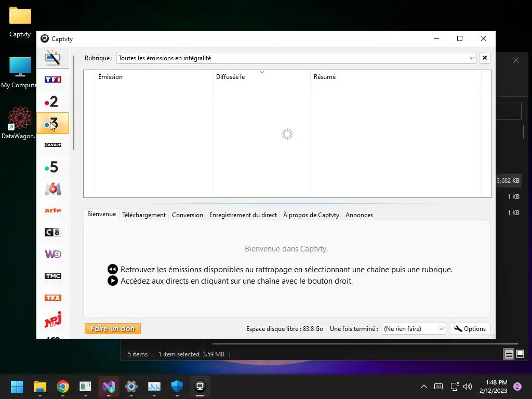Open the Conversion tab
The image size is (532, 399).
pos(187,215)
